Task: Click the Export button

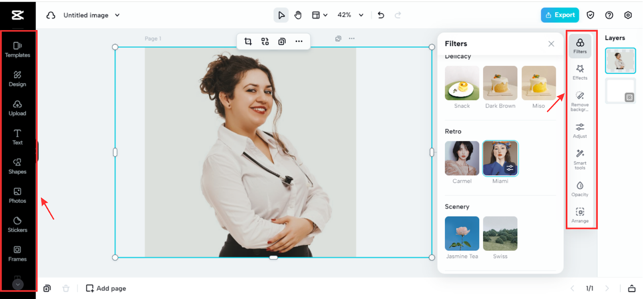Action: pyautogui.click(x=560, y=15)
